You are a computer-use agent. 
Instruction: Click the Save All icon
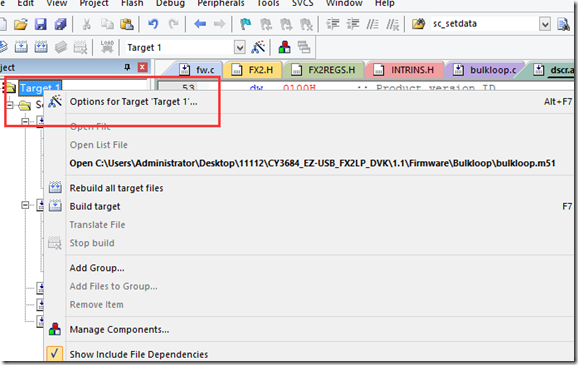[60, 24]
